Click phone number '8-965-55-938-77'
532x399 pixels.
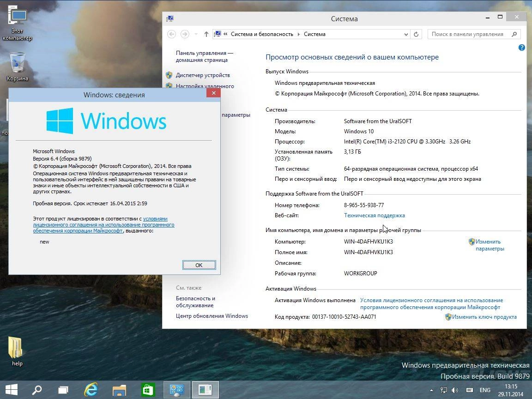(x=364, y=205)
